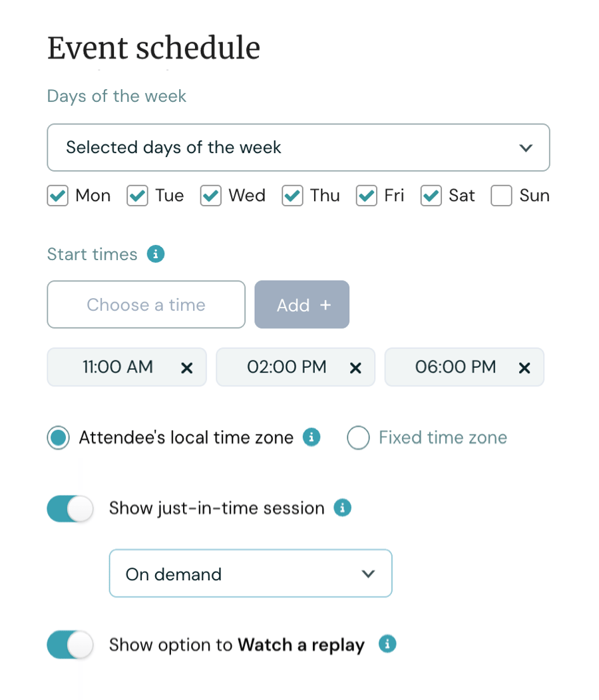The image size is (599, 700).
Task: Click the info icon beside Watch a replay
Action: point(387,644)
